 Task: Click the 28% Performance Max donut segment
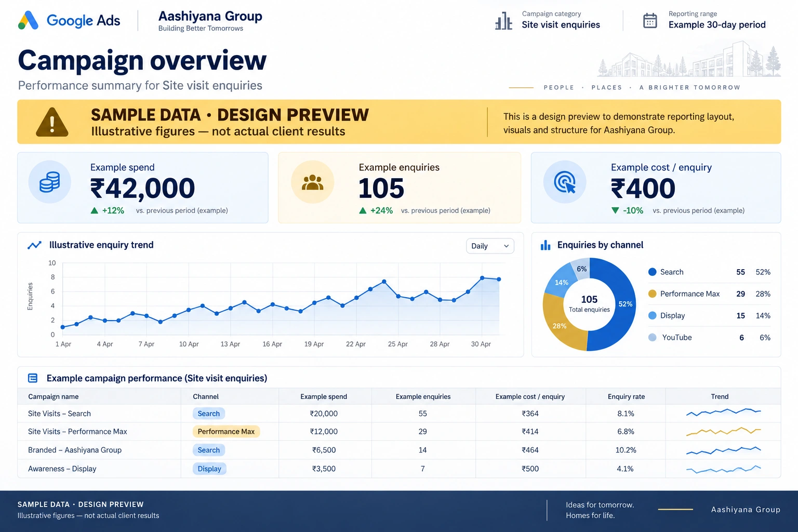click(560, 326)
